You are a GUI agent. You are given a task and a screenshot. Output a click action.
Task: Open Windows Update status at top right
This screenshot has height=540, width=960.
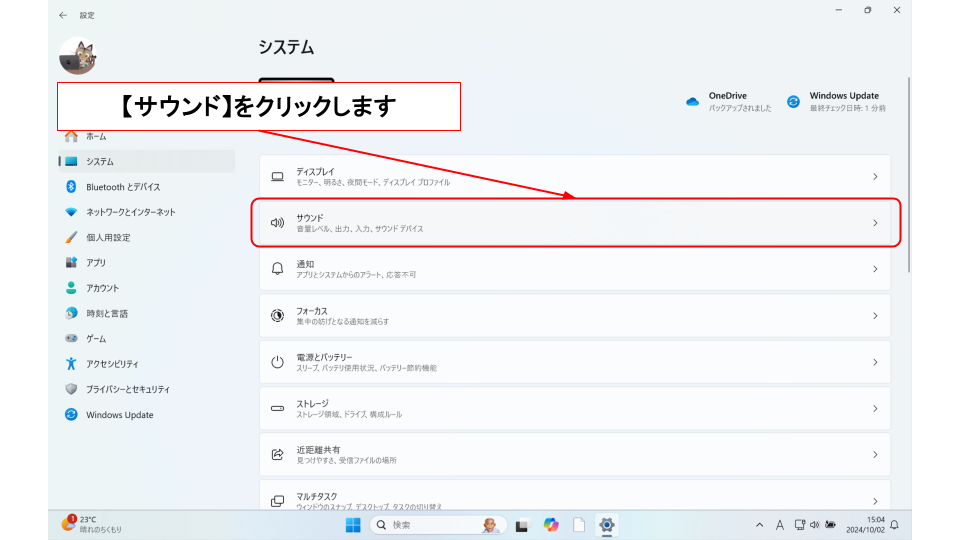point(793,101)
